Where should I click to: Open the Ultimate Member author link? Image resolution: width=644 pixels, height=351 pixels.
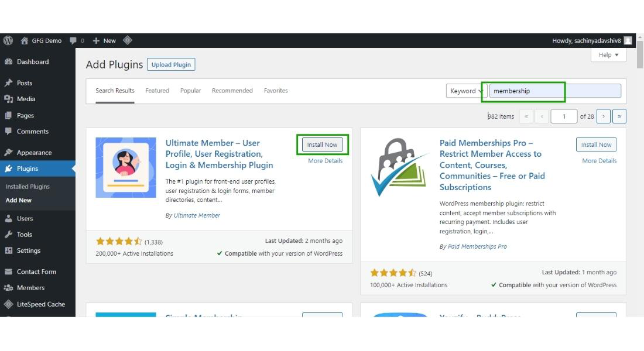[x=197, y=215]
